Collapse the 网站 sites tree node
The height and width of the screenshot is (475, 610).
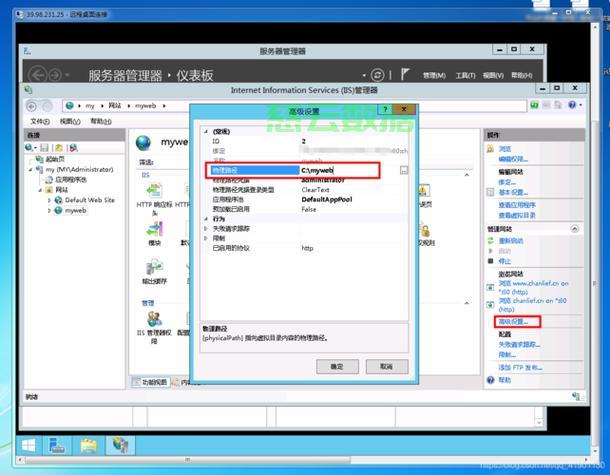tap(40, 190)
